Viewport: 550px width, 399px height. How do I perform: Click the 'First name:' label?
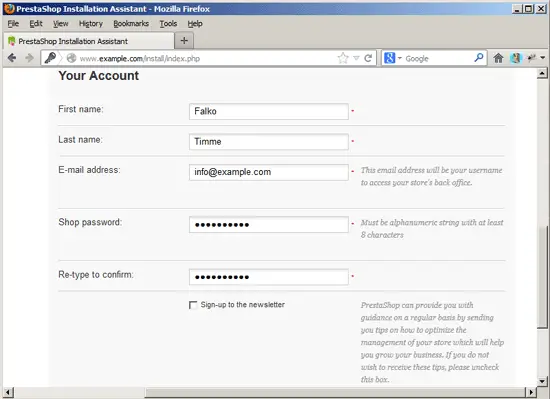[x=81, y=109]
